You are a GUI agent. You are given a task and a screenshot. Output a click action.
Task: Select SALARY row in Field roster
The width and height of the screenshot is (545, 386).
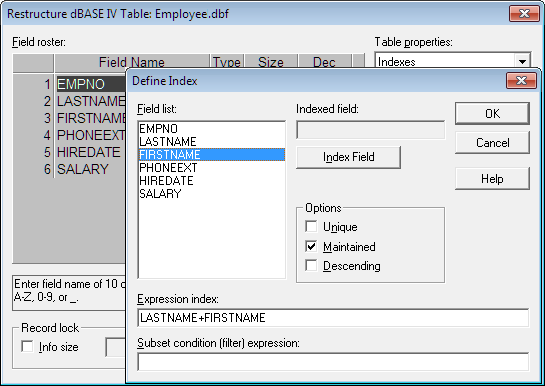91,169
